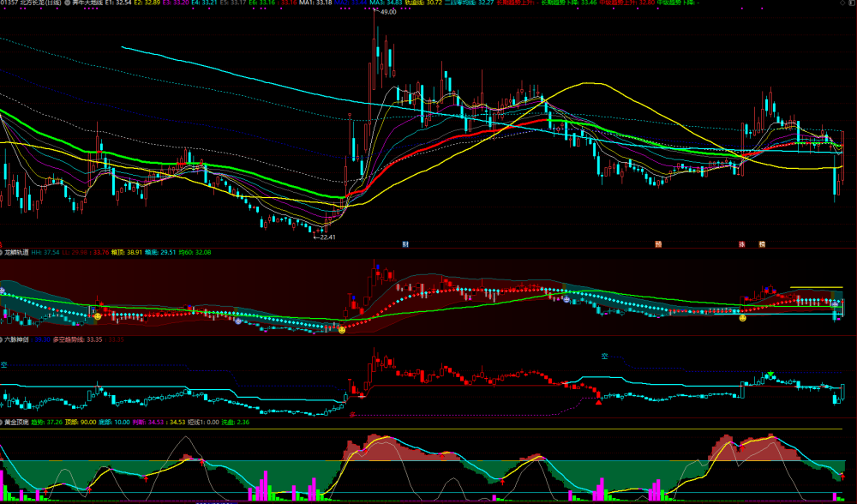This screenshot has height=504, width=857.
Task: Click the green down-arrow sell signal in 六脉神剑
Action: [770, 375]
